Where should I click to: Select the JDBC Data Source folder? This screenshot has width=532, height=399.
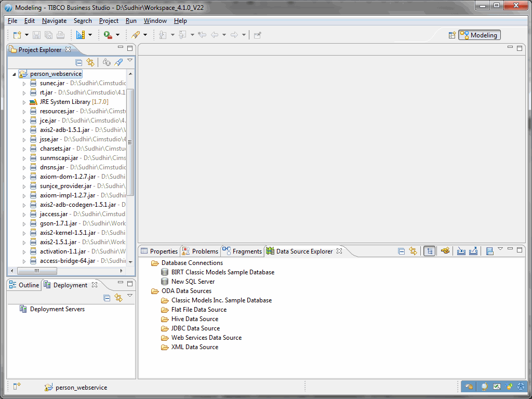196,328
